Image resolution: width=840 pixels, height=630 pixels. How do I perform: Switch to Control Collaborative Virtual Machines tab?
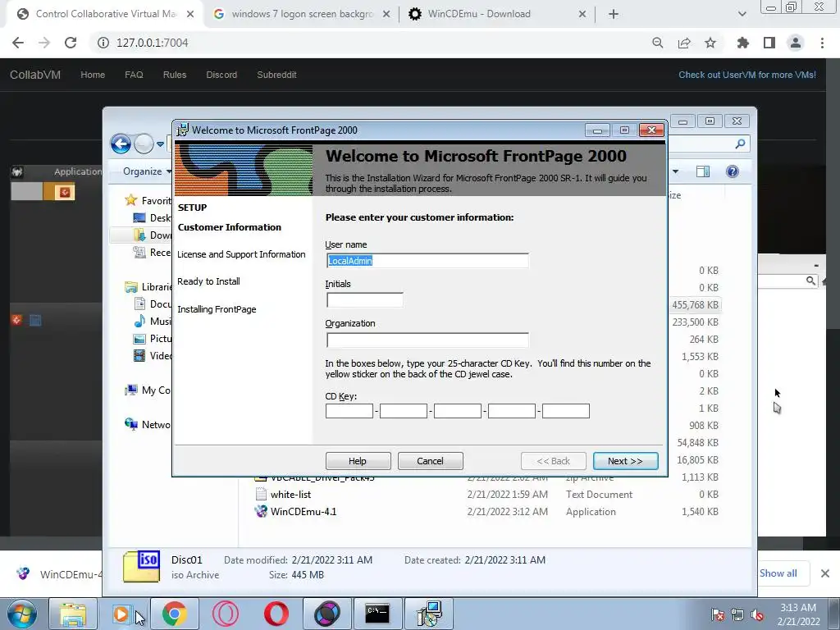pos(105,14)
